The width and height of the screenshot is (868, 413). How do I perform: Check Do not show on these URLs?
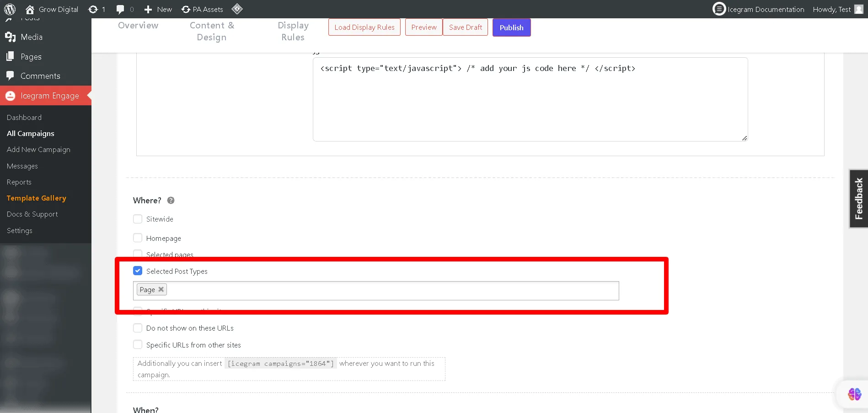(138, 328)
